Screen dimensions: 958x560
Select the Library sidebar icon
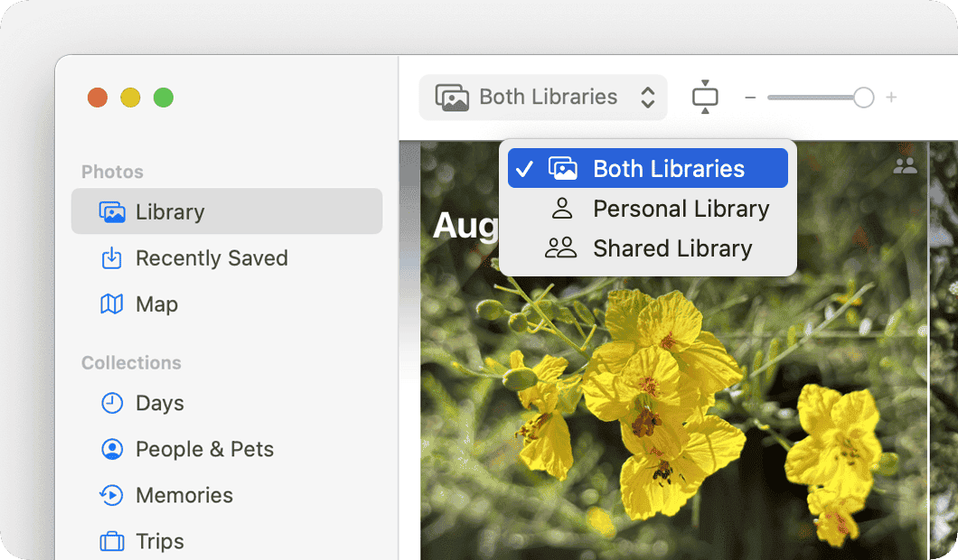click(112, 211)
